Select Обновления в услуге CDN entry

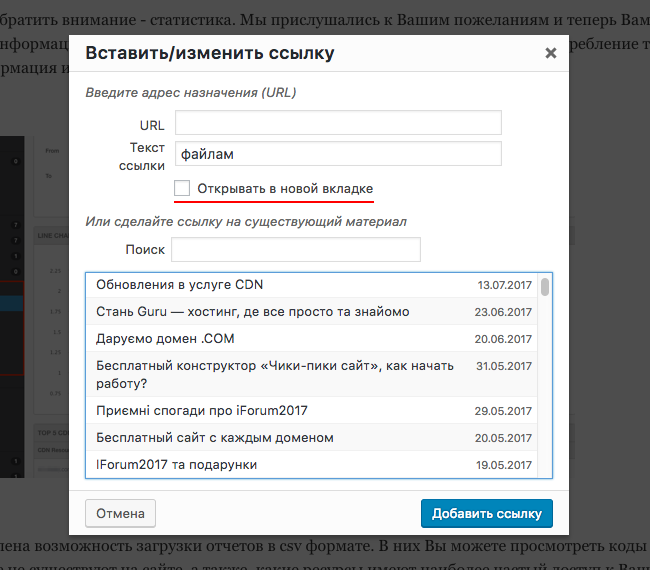[x=179, y=285]
